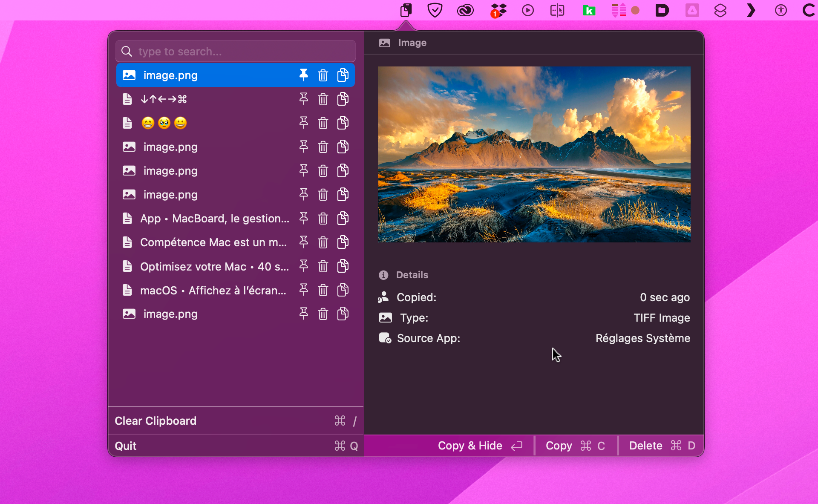Screen dimensions: 818x504
Task: Trash the 'App • MacBoard' clipboard item
Action: pyautogui.click(x=323, y=219)
